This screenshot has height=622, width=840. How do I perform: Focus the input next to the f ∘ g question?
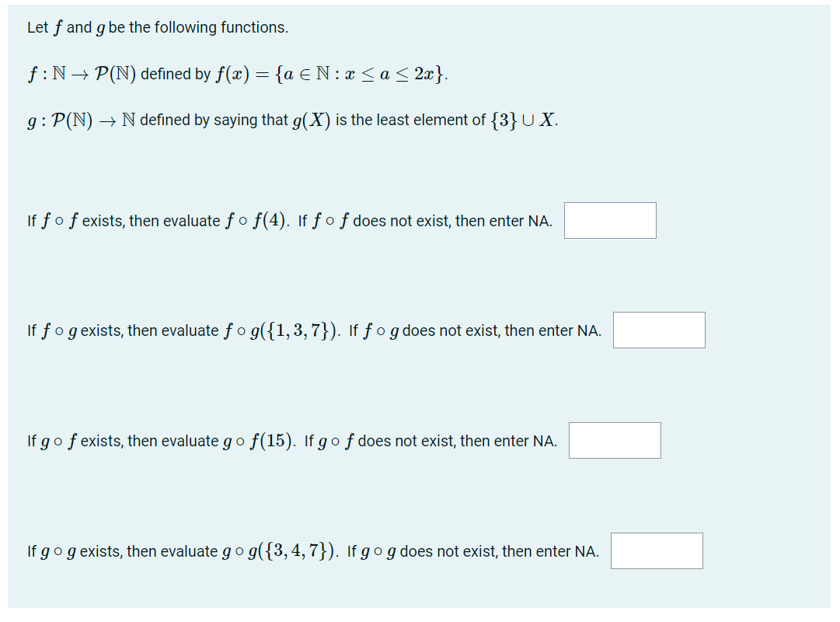(659, 330)
